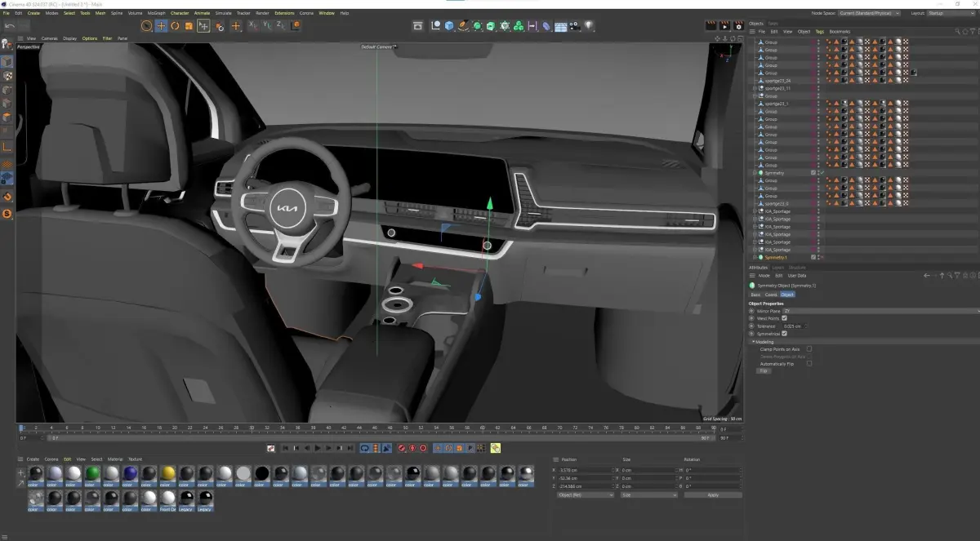Activate the Move tool

point(161,26)
